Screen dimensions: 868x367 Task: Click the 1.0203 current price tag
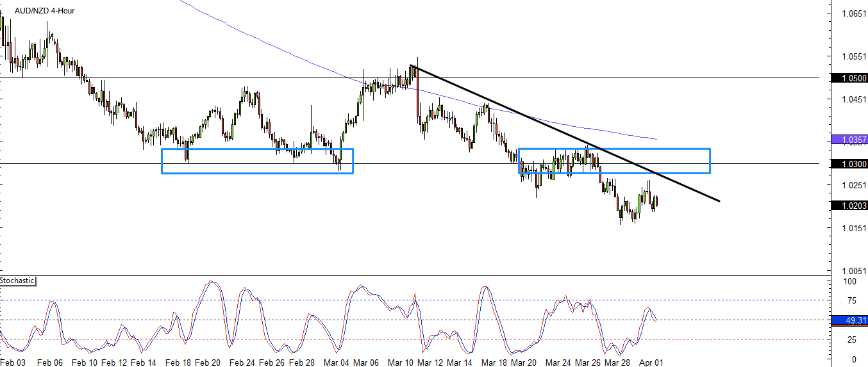[x=849, y=206]
